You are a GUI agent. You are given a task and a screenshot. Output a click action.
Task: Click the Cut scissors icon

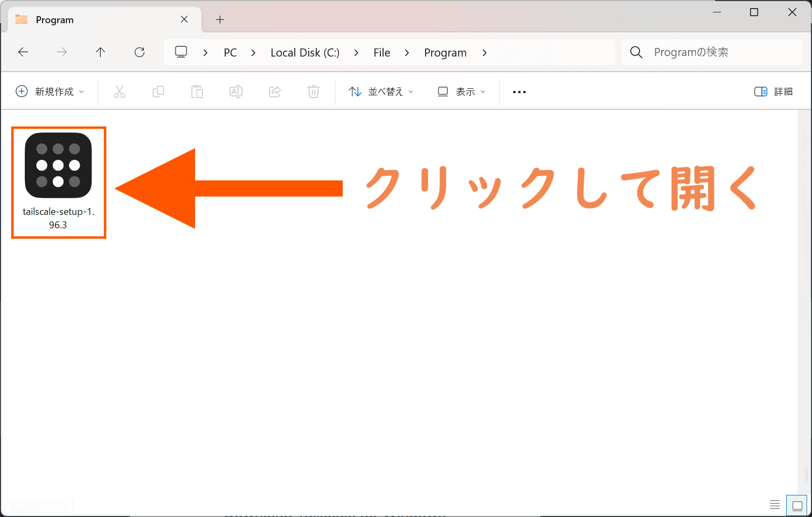(120, 92)
